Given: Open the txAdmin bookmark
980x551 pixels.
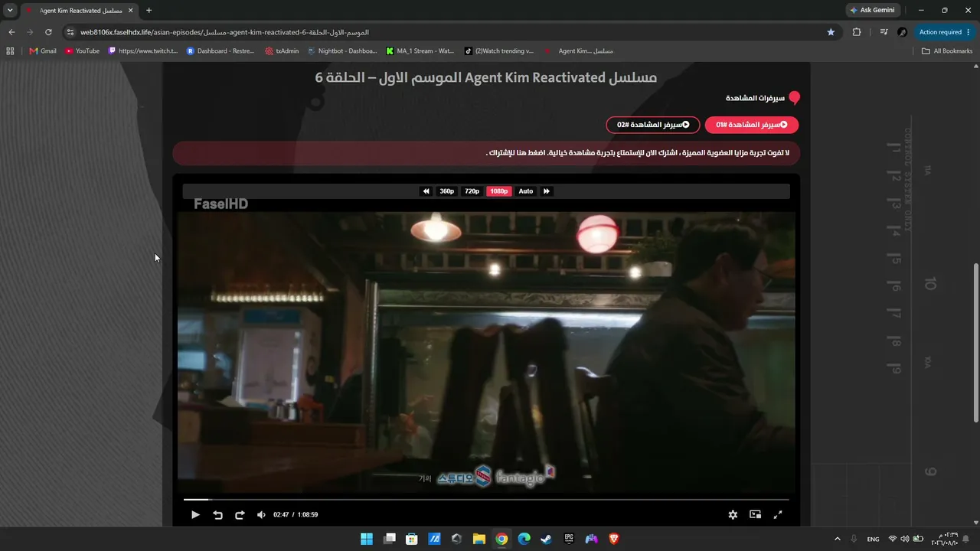Looking at the screenshot, I should coord(282,51).
